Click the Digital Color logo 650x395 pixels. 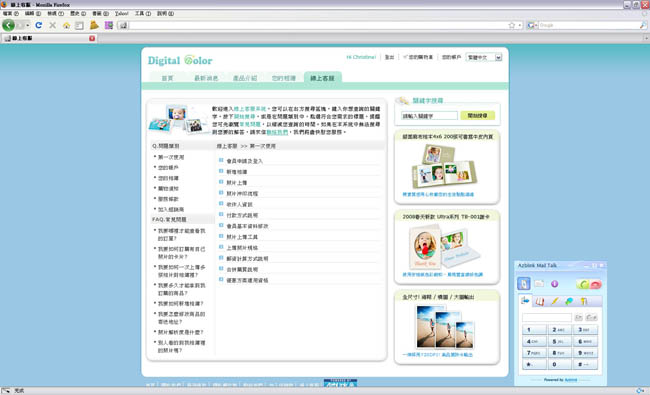point(180,61)
